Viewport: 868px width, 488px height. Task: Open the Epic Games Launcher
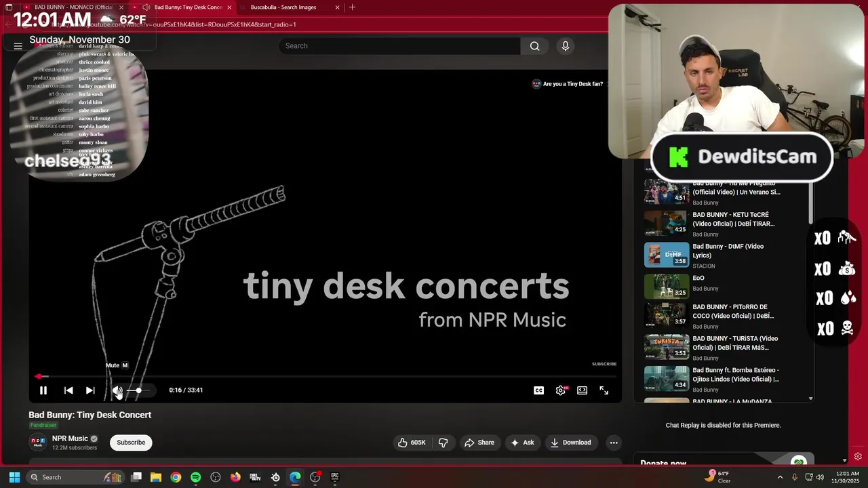(335, 477)
